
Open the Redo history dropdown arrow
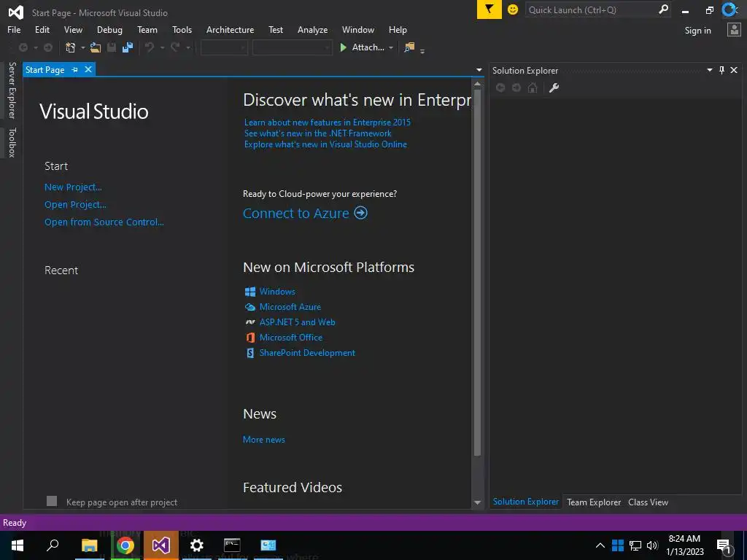188,47
